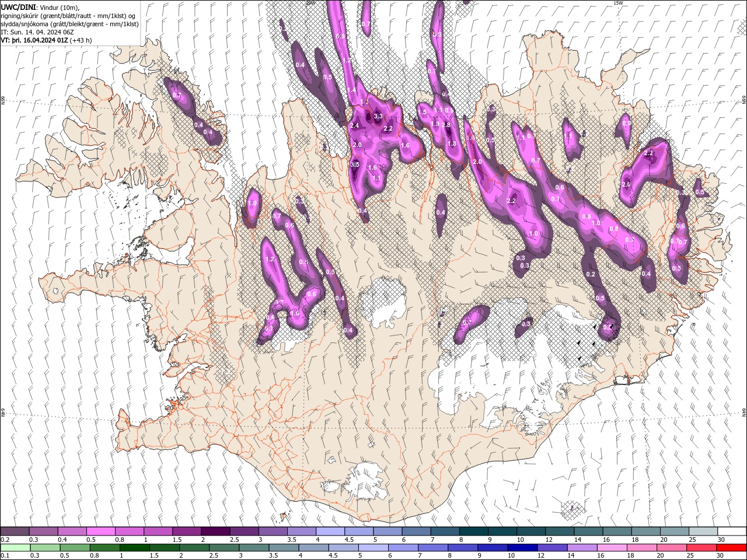Select the darkest purple 2–2.5 swatch in upper legend
Screen dimensions: 747x560
(x=215, y=531)
